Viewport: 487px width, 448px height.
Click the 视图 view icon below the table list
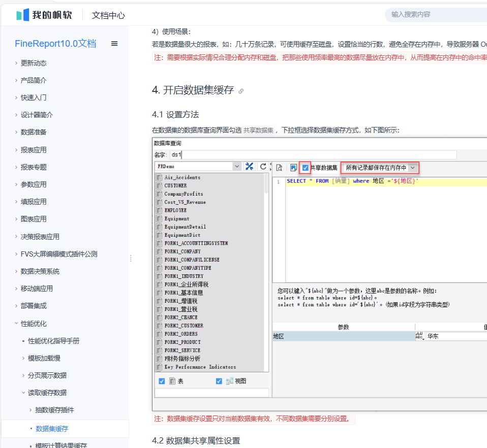click(x=230, y=381)
